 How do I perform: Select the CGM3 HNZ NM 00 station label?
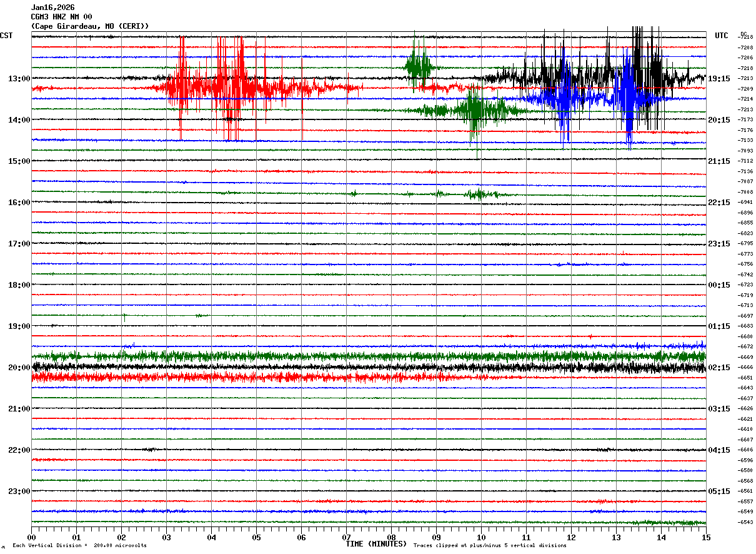point(61,17)
